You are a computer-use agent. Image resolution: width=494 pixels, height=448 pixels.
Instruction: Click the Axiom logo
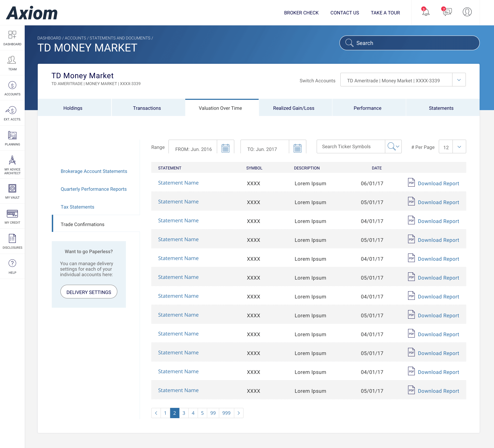click(x=32, y=13)
